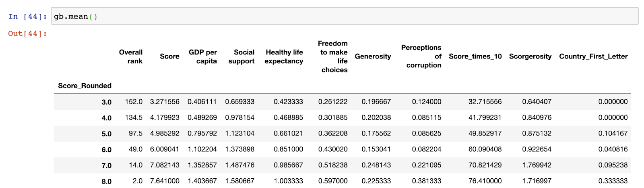The width and height of the screenshot is (644, 188).
Task: Click the 152.0 value under Overall rank
Action: (x=134, y=102)
